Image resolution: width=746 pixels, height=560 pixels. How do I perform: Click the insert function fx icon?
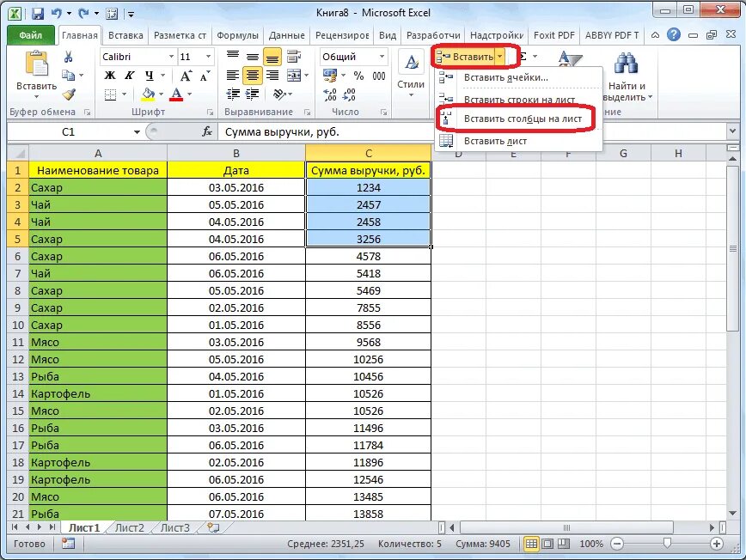(207, 131)
